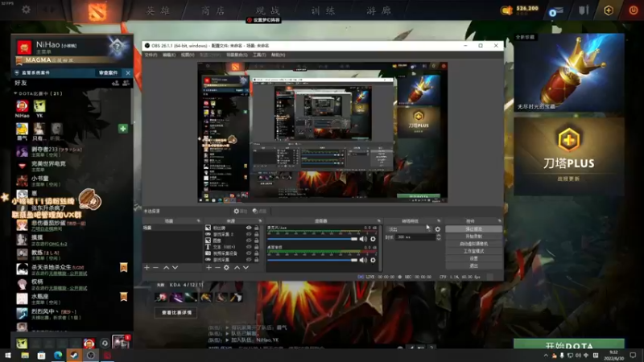Open the Sources dock menu icon
644x362 pixels.
pyautogui.click(x=260, y=220)
